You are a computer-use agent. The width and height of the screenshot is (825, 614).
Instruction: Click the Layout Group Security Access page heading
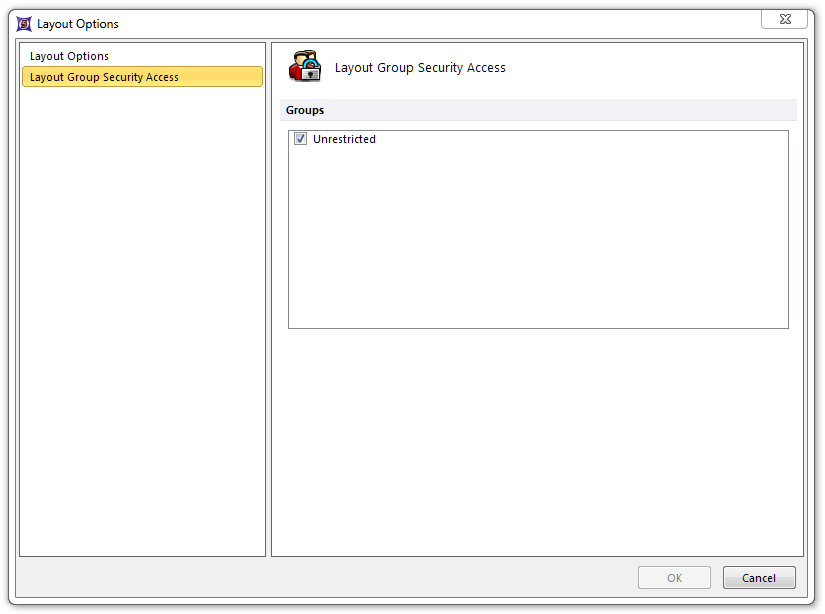tap(420, 68)
